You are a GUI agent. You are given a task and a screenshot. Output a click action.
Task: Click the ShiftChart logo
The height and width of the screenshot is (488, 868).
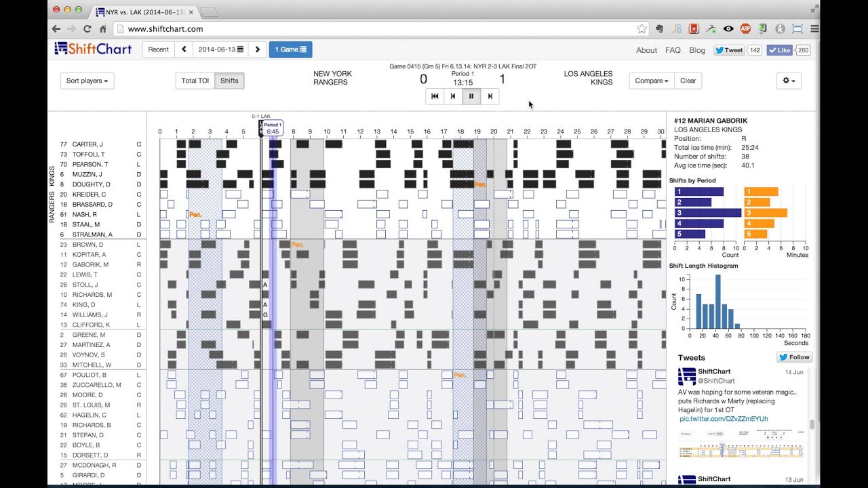coord(93,49)
